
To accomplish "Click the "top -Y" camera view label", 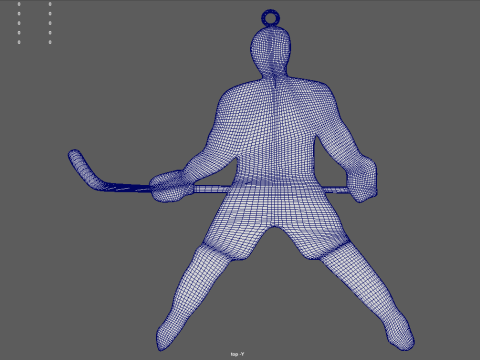I will (x=238, y=354).
